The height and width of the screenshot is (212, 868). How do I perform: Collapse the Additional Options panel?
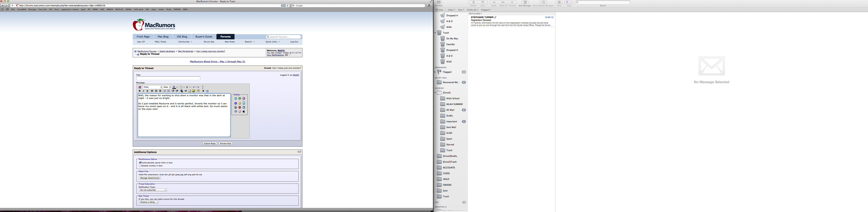pos(299,152)
